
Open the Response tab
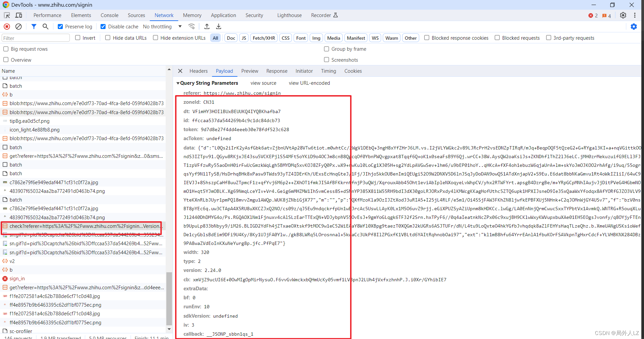pos(277,71)
